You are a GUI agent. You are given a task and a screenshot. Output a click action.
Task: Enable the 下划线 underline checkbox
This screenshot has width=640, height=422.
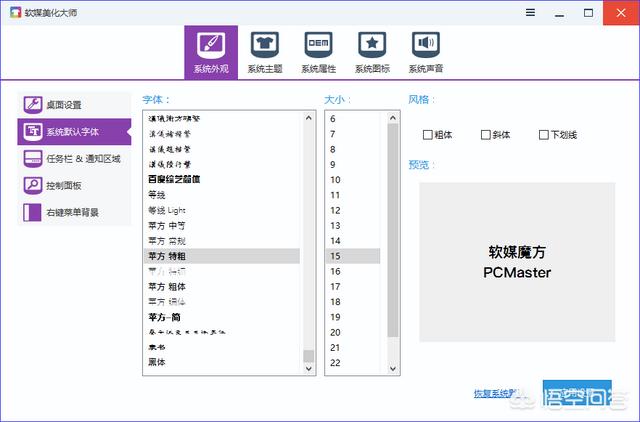click(544, 135)
